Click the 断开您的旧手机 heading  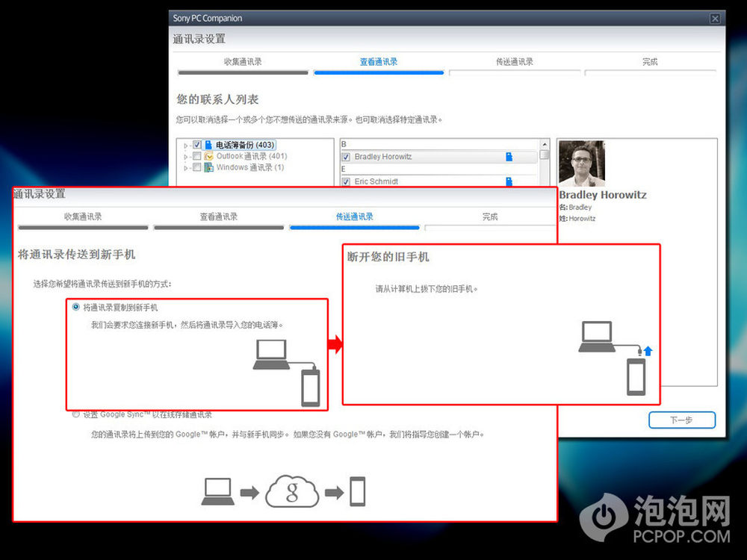tap(388, 257)
